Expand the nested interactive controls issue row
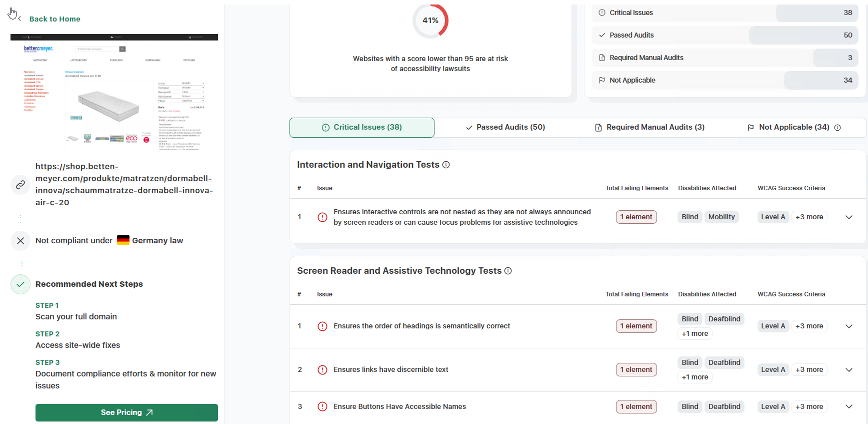 click(x=848, y=217)
